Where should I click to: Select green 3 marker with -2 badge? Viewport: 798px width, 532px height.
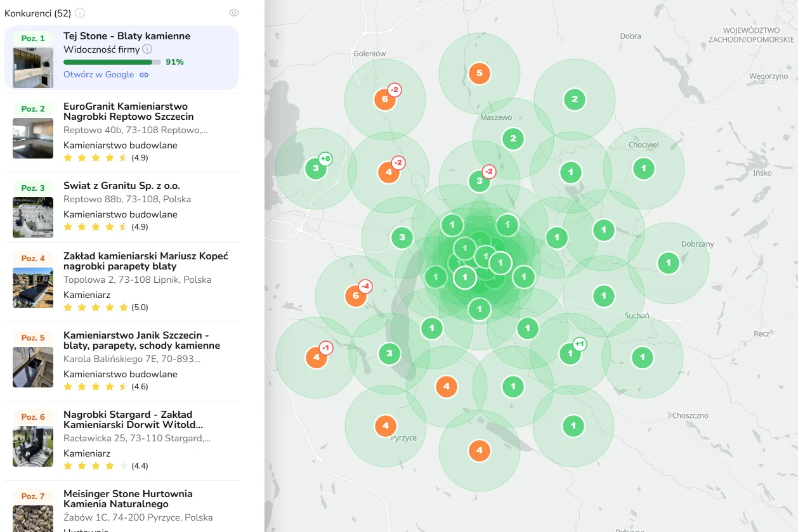pyautogui.click(x=480, y=181)
